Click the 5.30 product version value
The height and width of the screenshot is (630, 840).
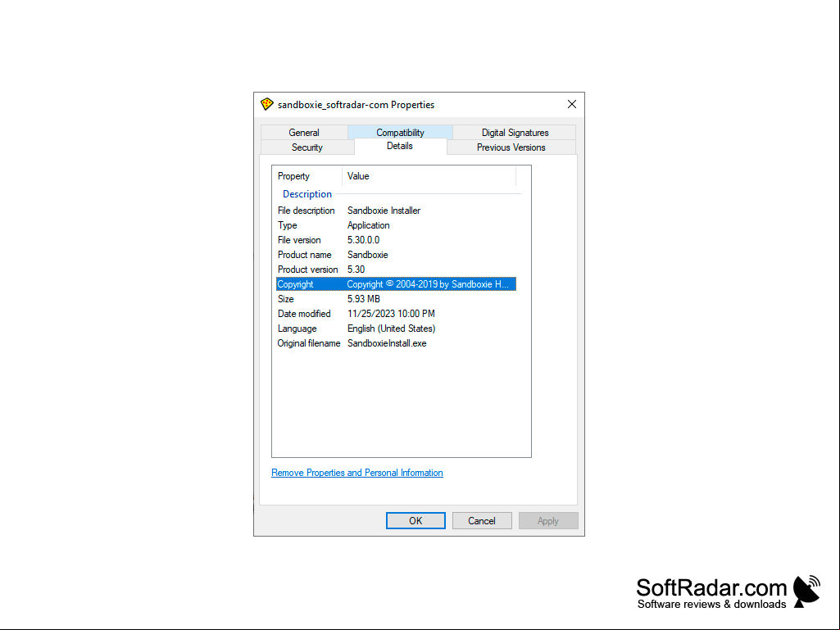[x=356, y=270]
